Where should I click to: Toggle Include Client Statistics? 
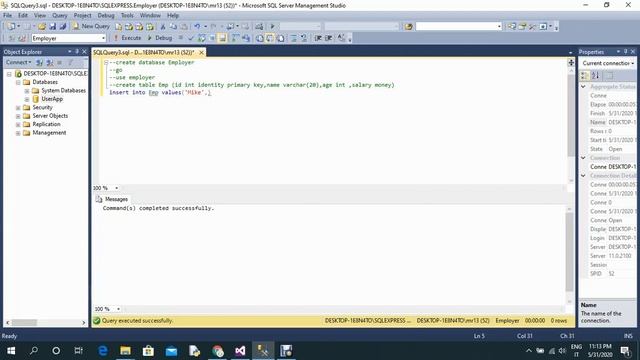[x=246, y=38]
